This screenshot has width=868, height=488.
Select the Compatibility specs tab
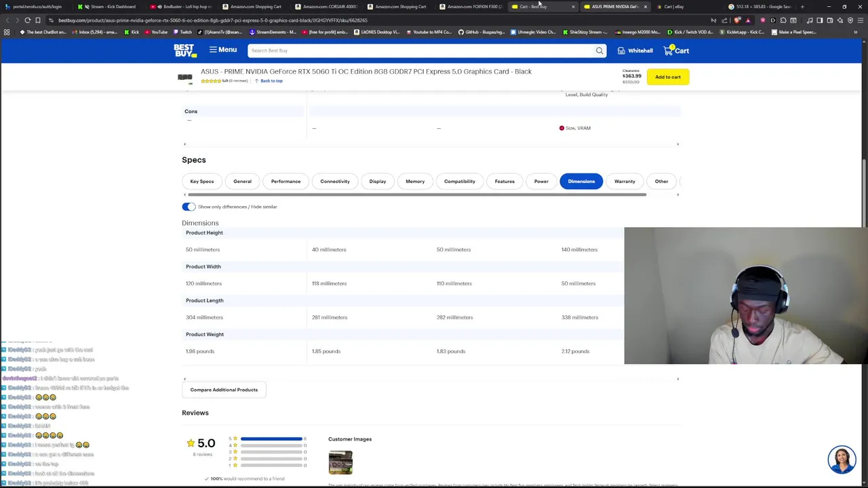tap(460, 182)
